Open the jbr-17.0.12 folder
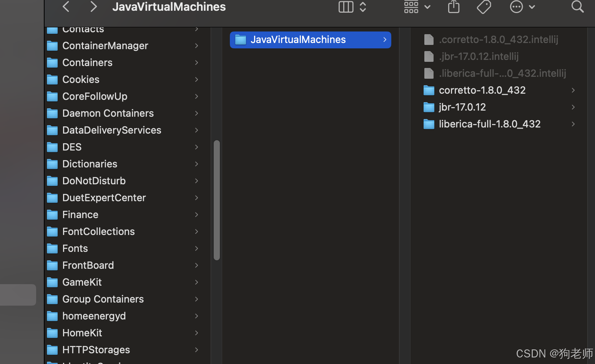 [462, 107]
